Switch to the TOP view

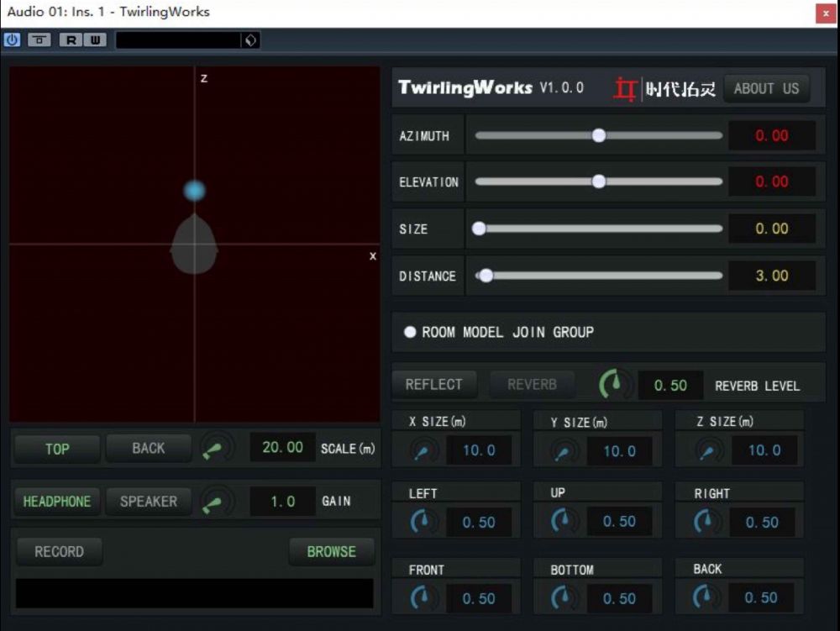57,449
